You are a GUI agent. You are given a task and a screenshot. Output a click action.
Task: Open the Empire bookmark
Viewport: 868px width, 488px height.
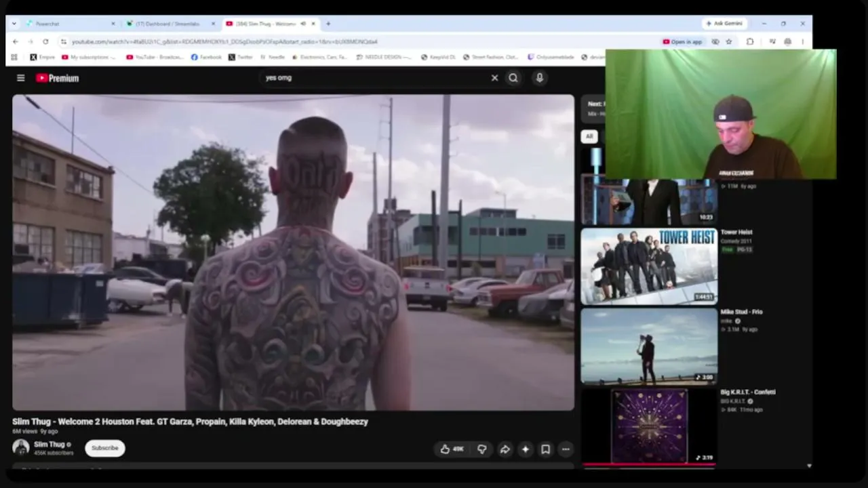(x=43, y=58)
